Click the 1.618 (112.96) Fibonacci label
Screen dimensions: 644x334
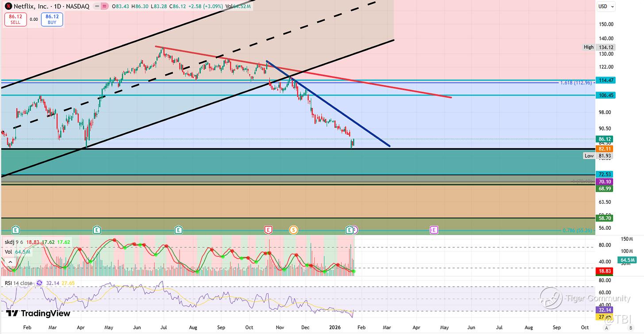click(576, 83)
